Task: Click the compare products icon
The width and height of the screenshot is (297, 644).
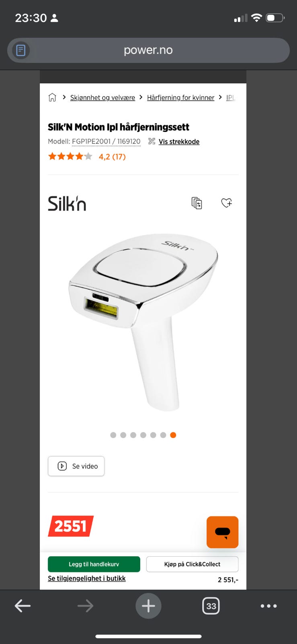Action: tap(197, 203)
